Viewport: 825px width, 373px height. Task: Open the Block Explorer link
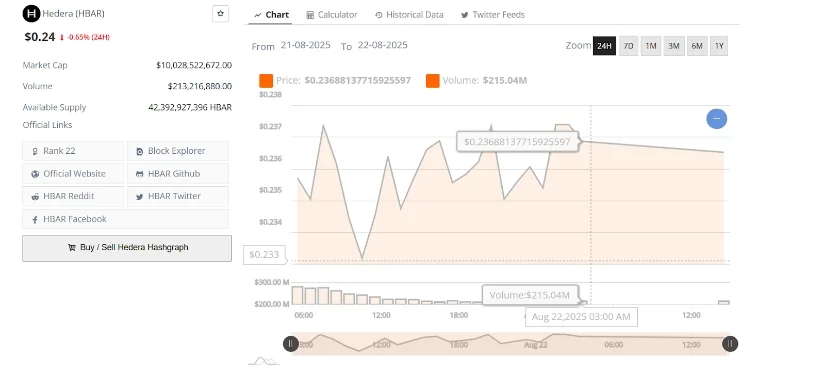click(x=178, y=151)
